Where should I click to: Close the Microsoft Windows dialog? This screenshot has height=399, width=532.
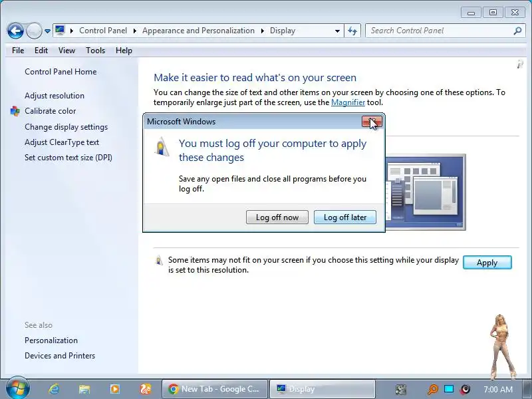click(372, 122)
